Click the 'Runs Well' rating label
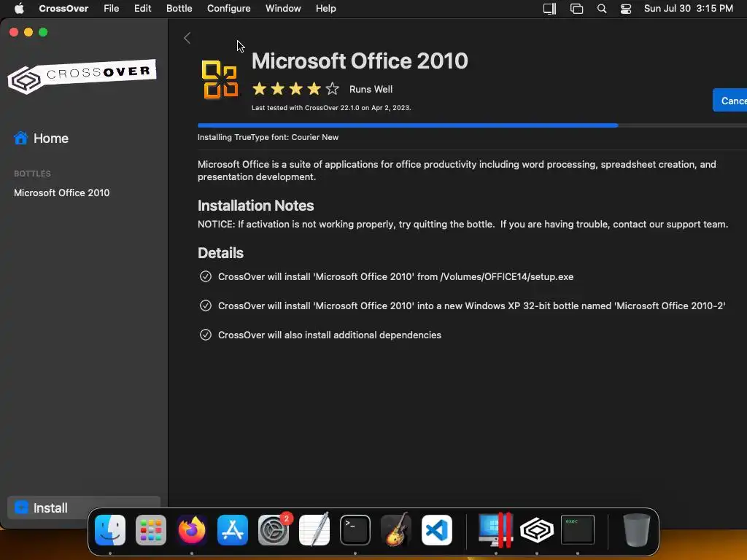The width and height of the screenshot is (747, 560). [371, 89]
